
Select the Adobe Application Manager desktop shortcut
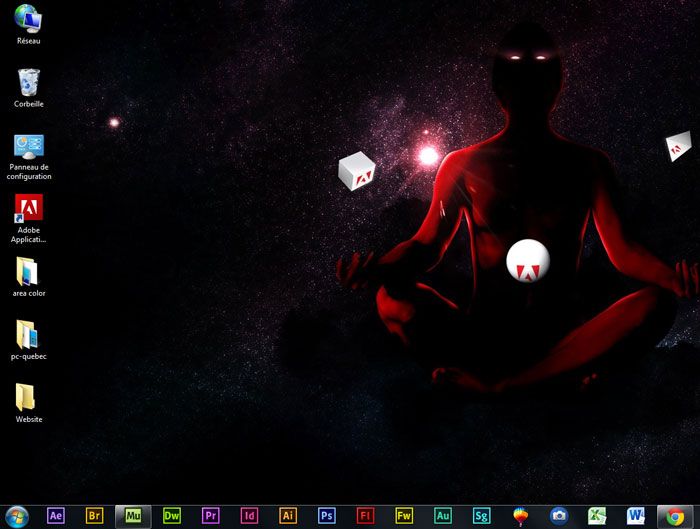(x=29, y=218)
